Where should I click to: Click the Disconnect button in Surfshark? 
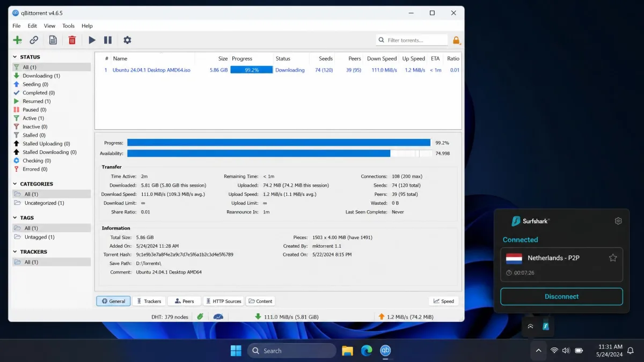pyautogui.click(x=561, y=297)
